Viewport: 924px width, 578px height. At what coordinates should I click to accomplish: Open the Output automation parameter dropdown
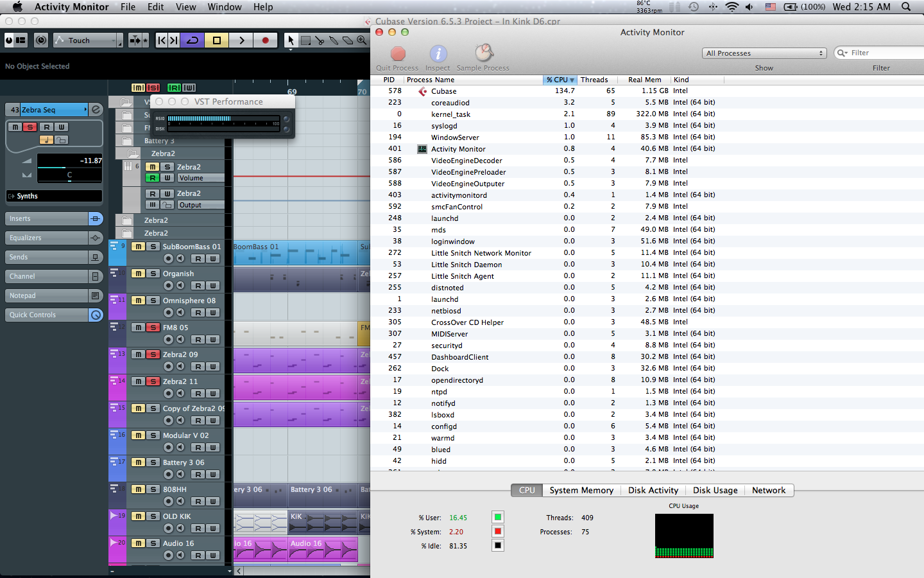(x=201, y=206)
